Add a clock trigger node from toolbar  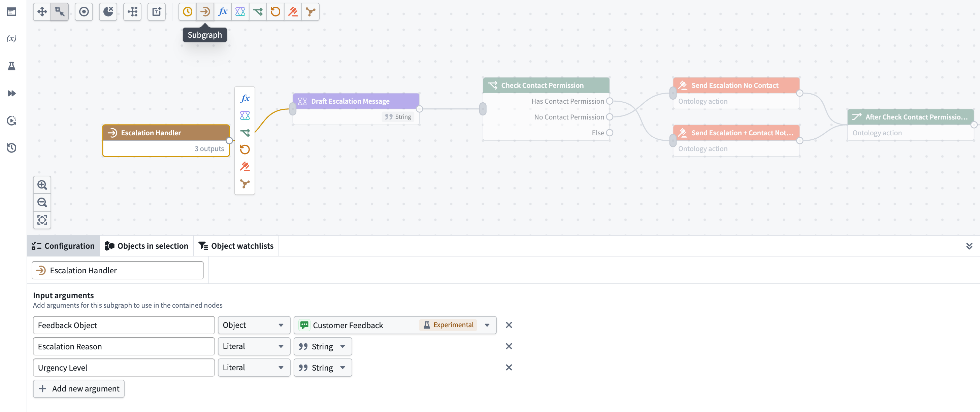point(188,12)
